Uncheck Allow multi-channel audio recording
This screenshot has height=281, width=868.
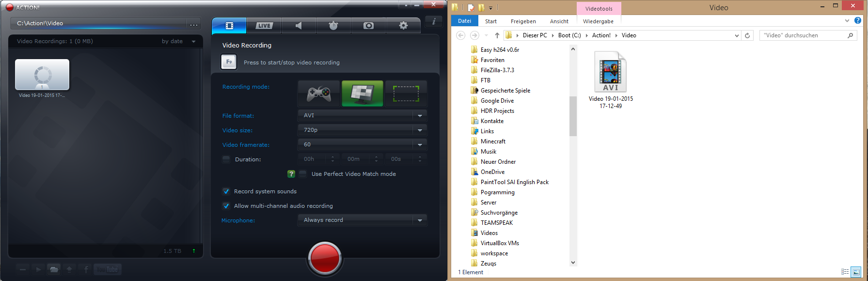point(226,206)
